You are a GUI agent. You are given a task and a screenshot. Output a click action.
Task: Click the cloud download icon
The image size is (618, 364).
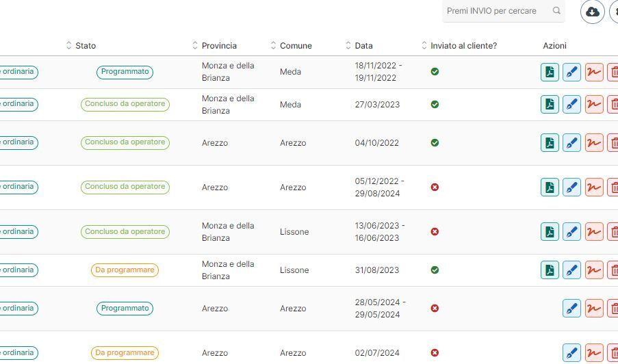593,12
